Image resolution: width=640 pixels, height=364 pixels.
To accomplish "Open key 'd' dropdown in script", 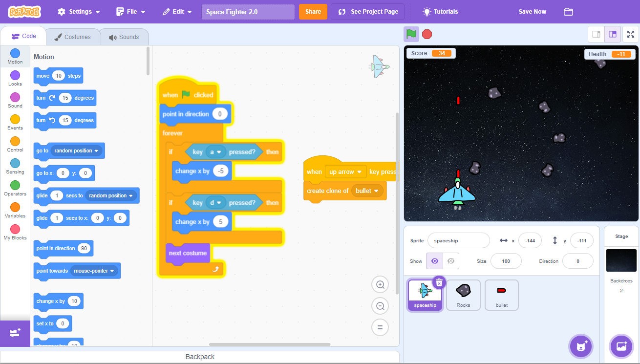I will point(215,203).
